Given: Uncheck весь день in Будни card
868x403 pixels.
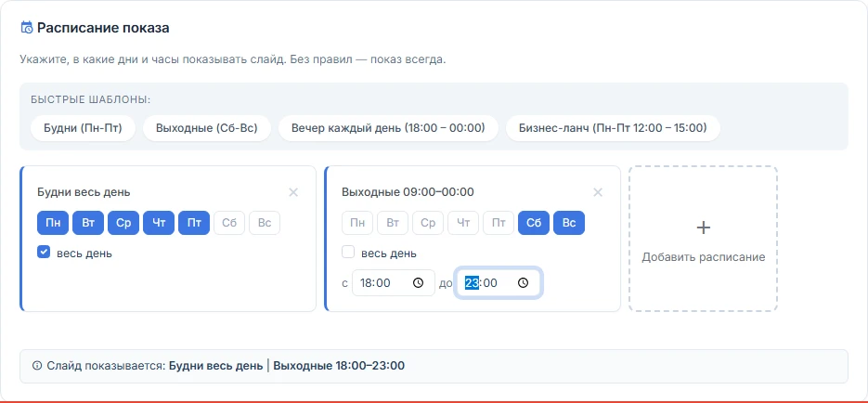Looking at the screenshot, I should pyautogui.click(x=44, y=253).
